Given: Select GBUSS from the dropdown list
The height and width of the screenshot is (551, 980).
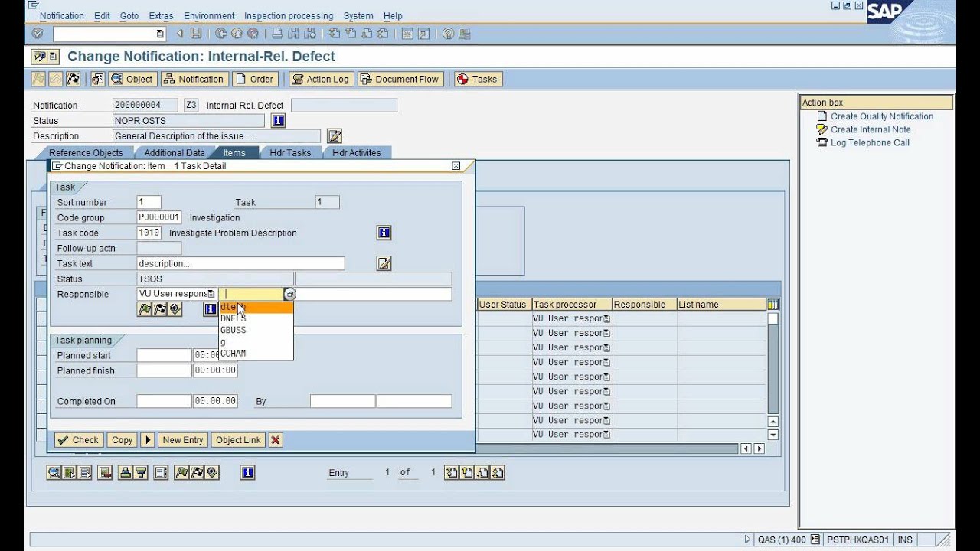Looking at the screenshot, I should click(x=256, y=330).
